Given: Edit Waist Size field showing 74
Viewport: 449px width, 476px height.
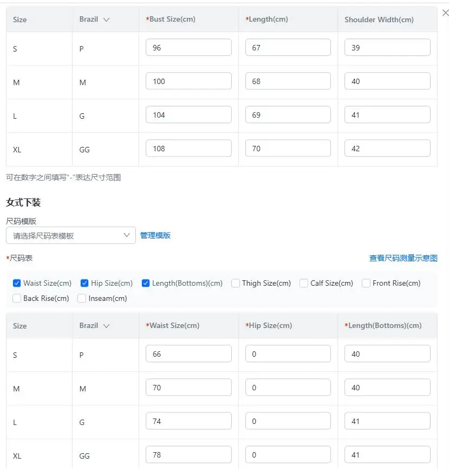Looking at the screenshot, I should [188, 421].
